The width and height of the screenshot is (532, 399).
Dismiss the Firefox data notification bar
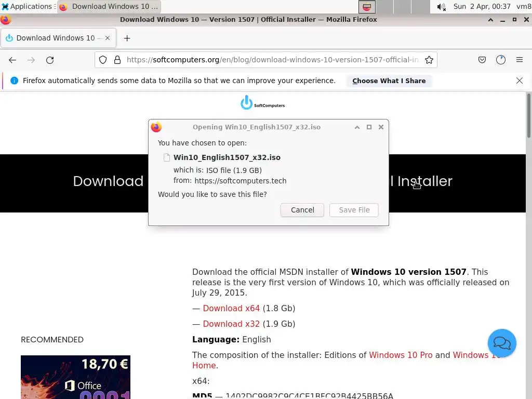click(x=519, y=81)
